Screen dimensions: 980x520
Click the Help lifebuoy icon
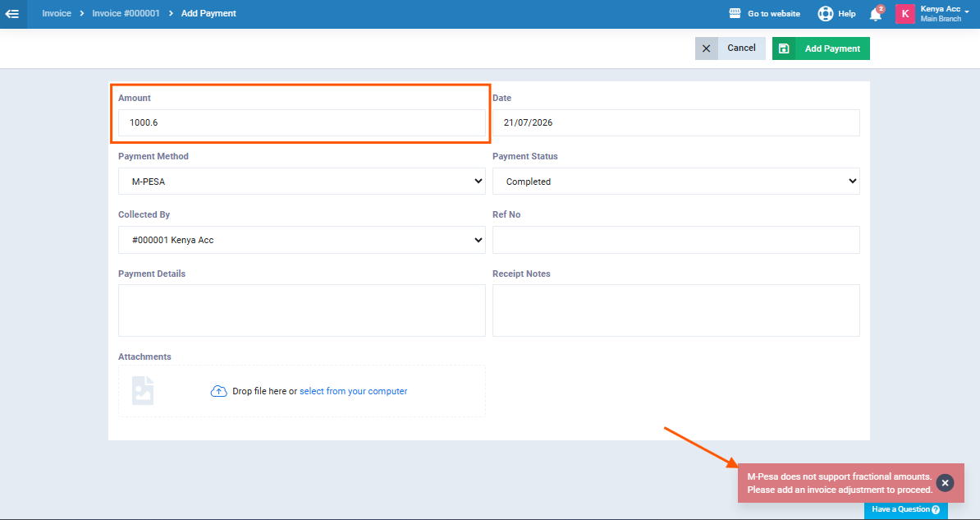[825, 14]
